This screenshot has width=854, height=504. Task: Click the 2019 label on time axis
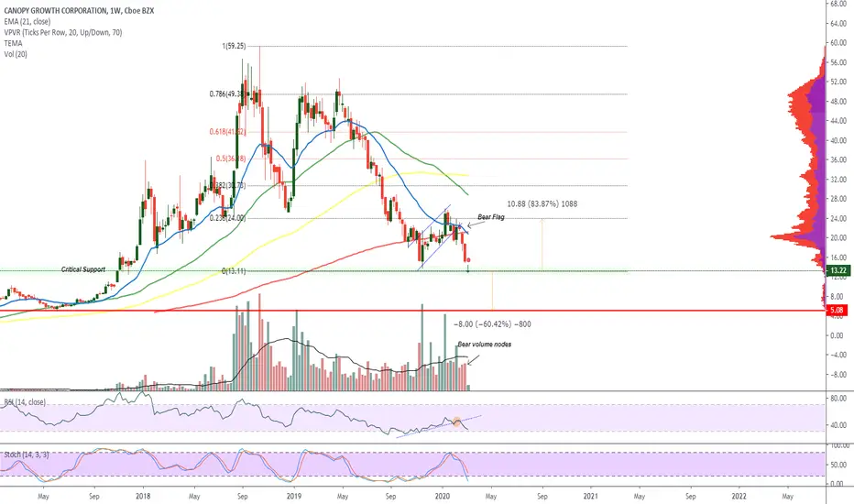(293, 497)
